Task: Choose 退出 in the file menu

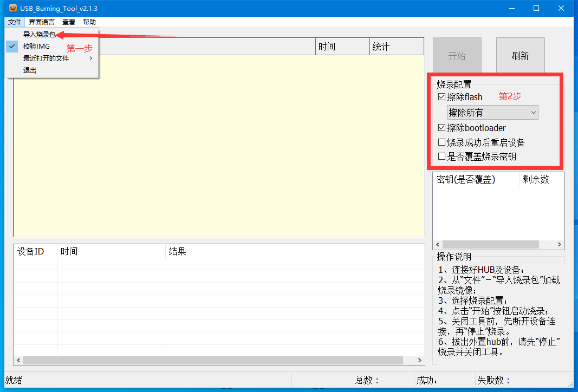Action: (x=30, y=70)
